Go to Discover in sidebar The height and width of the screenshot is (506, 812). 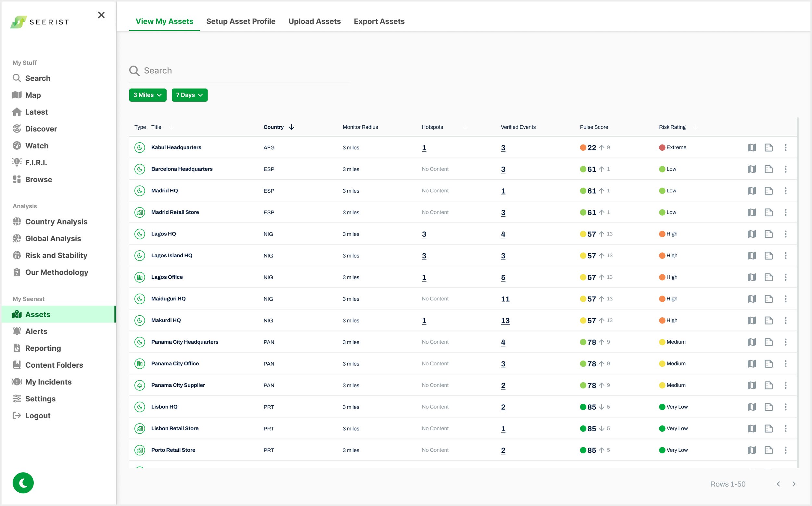click(x=41, y=129)
